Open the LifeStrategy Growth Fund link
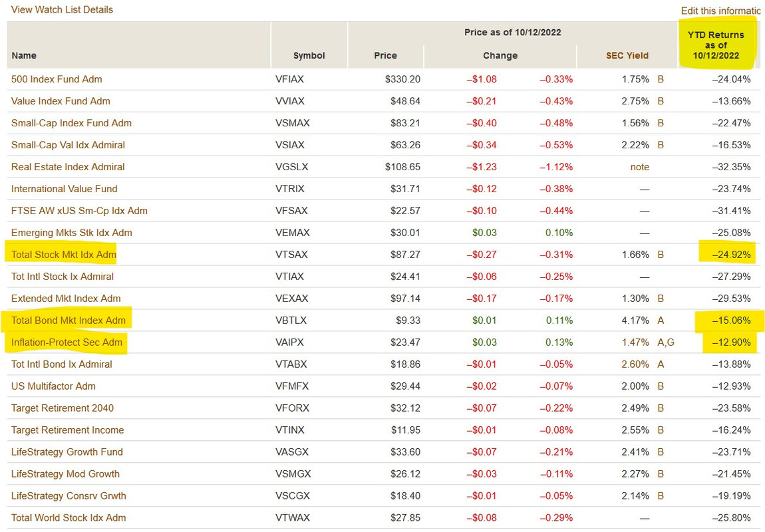 pos(67,452)
